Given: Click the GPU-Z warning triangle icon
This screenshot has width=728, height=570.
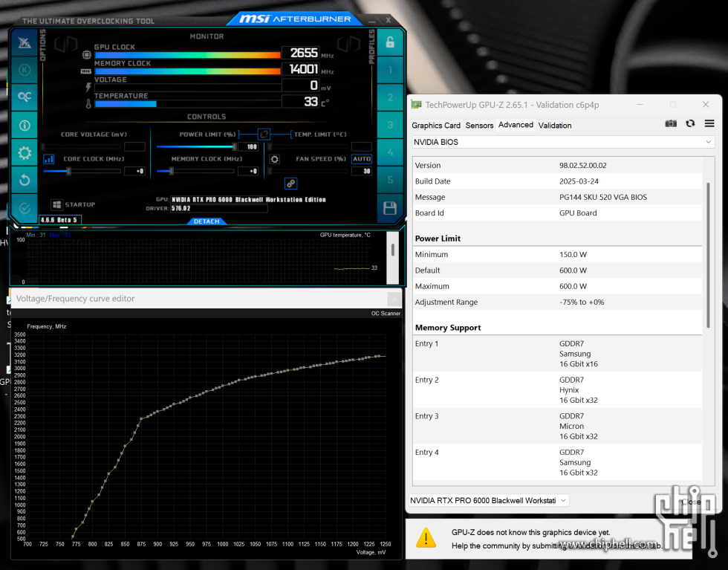Looking at the screenshot, I should point(426,538).
